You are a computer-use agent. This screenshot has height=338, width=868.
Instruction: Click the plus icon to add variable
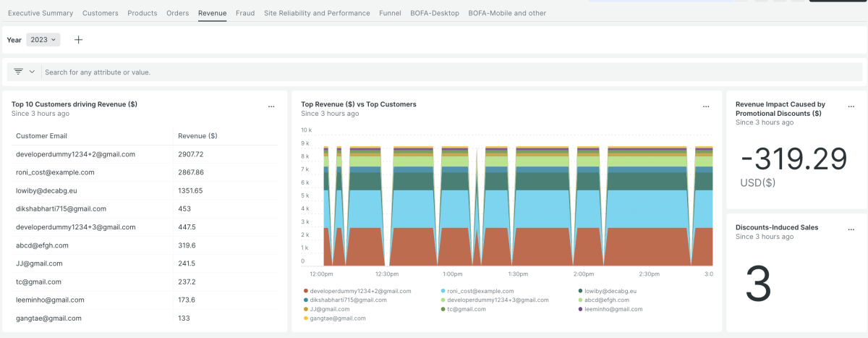pyautogui.click(x=79, y=40)
